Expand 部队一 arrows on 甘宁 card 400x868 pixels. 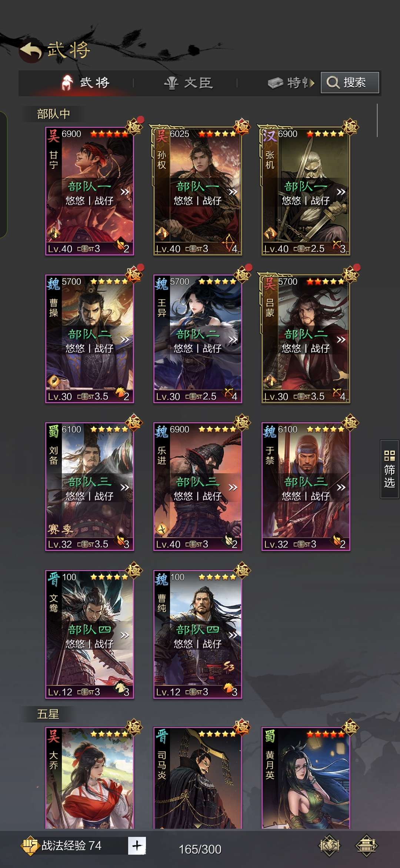tap(125, 192)
